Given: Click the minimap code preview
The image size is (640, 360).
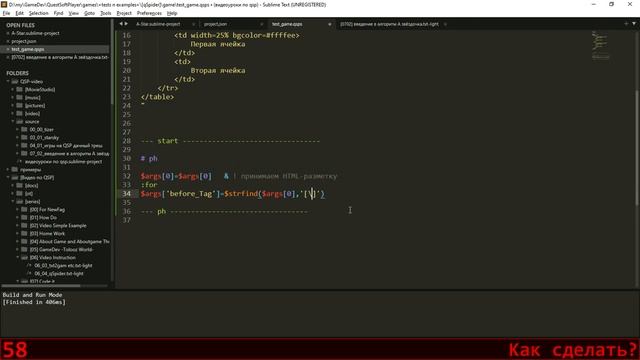Looking at the screenshot, I should pos(600,45).
